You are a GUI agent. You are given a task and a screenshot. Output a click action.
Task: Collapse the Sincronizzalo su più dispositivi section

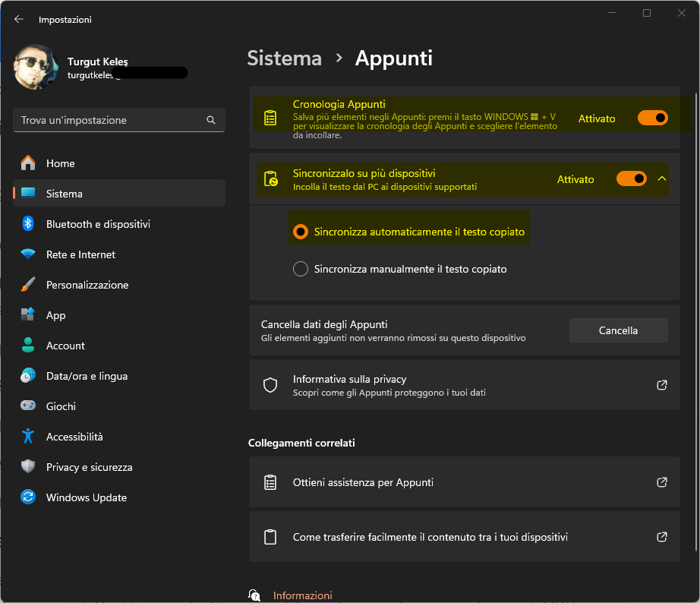tap(661, 178)
